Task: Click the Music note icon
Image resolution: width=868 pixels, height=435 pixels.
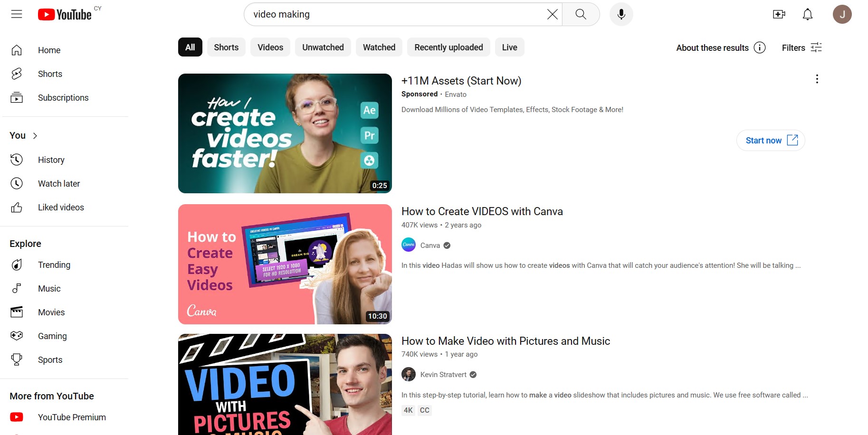Action: [17, 288]
